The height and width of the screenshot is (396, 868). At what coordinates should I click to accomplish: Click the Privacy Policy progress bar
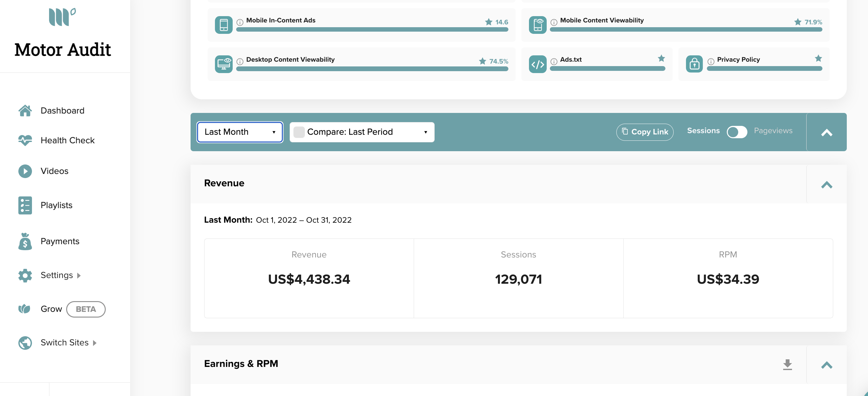click(x=764, y=69)
